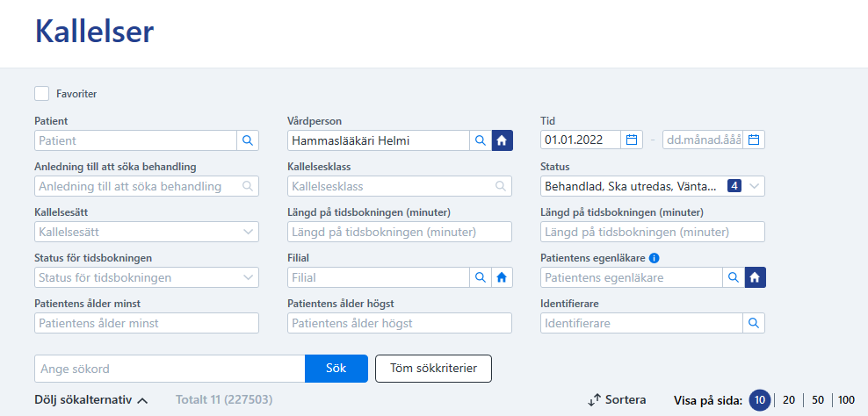Click the Tid end date field
This screenshot has width=868, height=416.
pyautogui.click(x=703, y=140)
